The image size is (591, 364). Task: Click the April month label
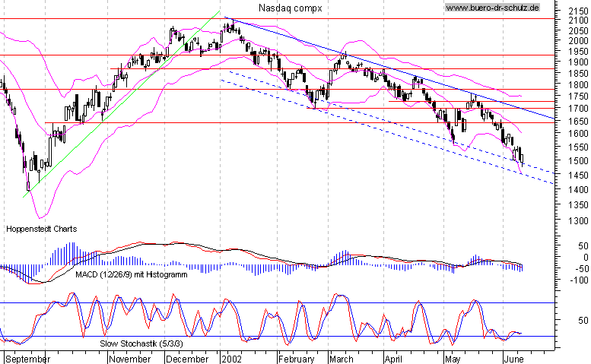[x=394, y=359]
